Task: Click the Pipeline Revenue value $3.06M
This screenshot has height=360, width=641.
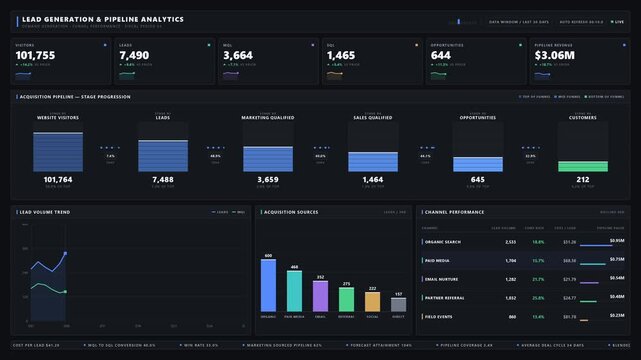Action: coord(555,55)
